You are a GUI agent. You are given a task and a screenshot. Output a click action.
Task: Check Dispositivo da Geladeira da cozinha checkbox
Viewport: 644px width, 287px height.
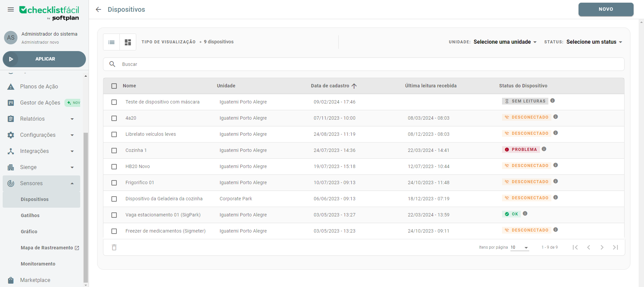click(x=114, y=199)
